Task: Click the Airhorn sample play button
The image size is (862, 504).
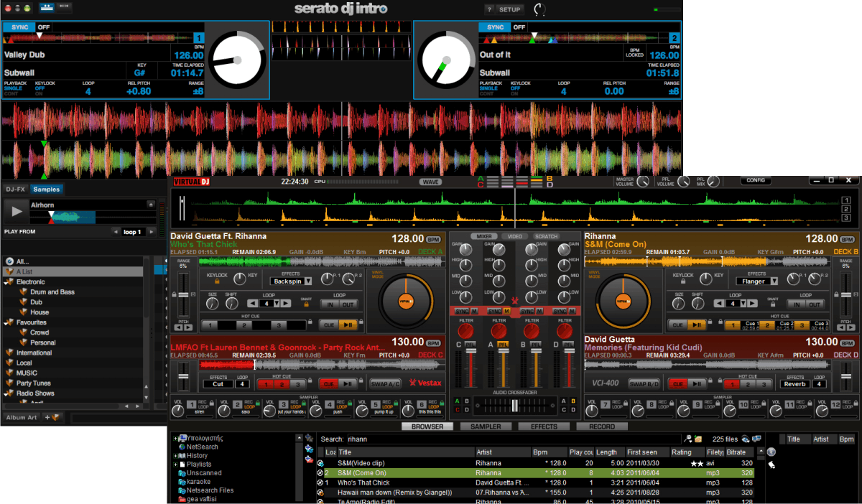Action: [x=16, y=210]
